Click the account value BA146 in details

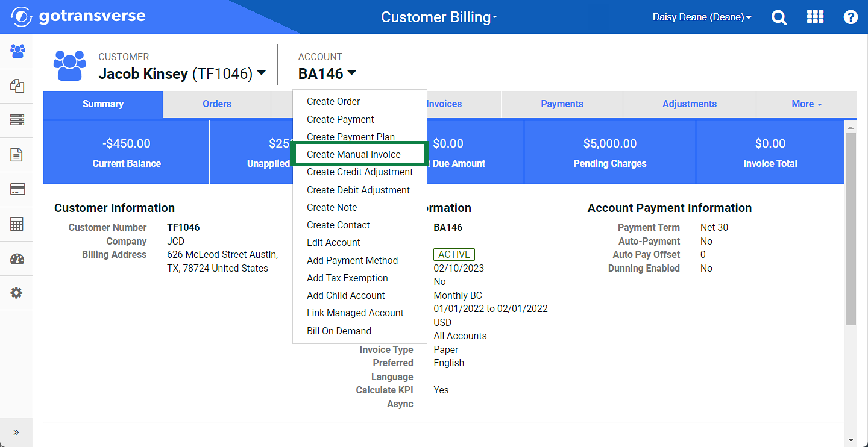pyautogui.click(x=448, y=227)
